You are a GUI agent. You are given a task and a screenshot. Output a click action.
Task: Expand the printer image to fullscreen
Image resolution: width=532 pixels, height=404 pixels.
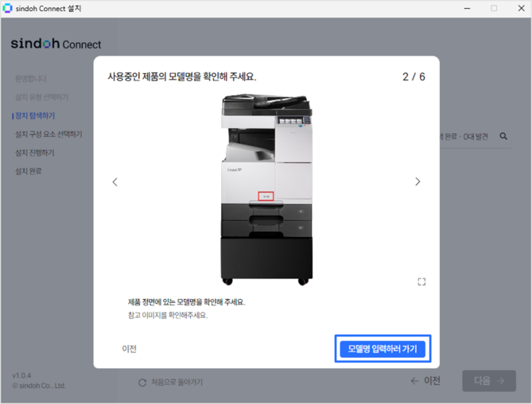point(421,282)
